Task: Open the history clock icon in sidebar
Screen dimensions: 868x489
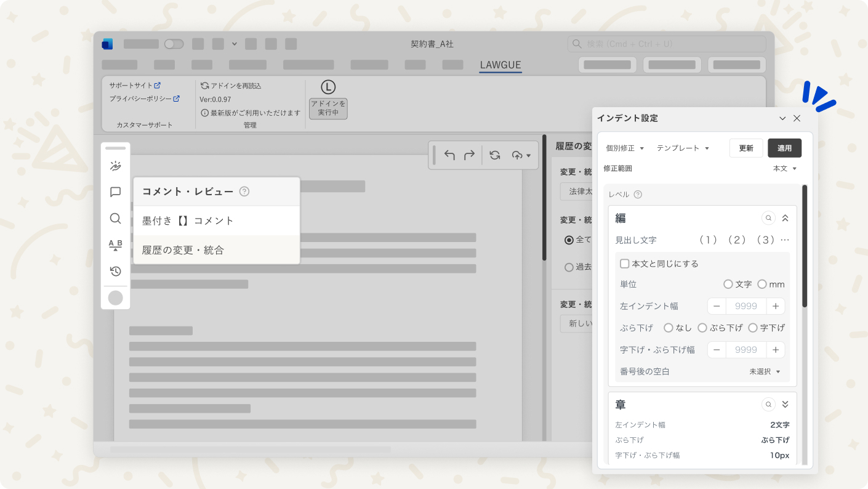Action: coord(115,271)
